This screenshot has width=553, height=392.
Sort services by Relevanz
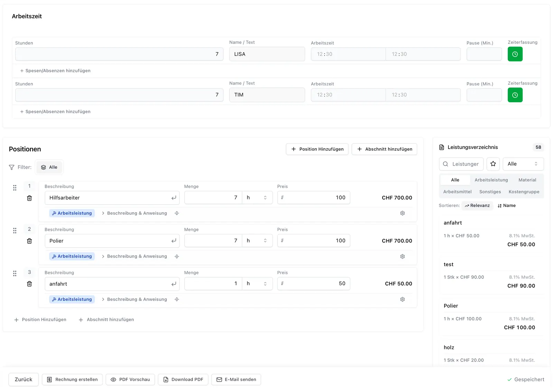[x=477, y=206]
